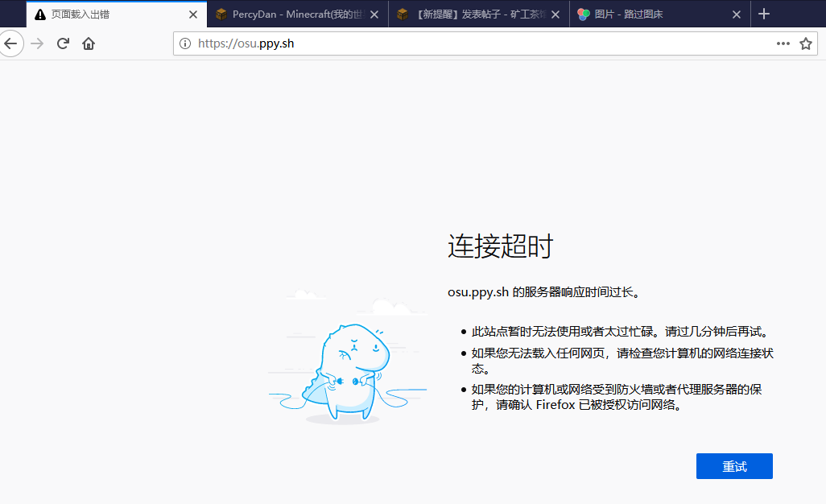Close the 图片 - 路过图床 tab

737,14
